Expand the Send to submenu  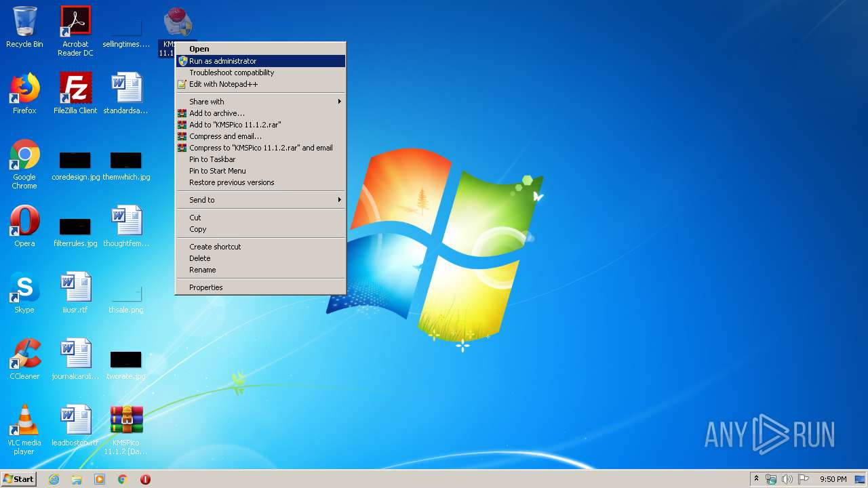[x=260, y=200]
